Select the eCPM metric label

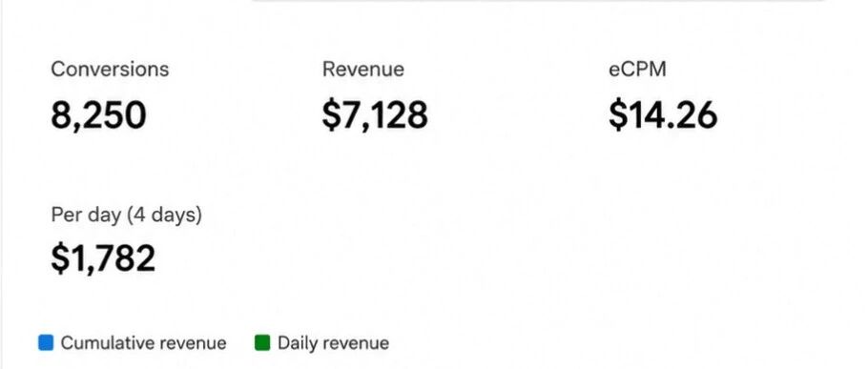[x=637, y=70]
